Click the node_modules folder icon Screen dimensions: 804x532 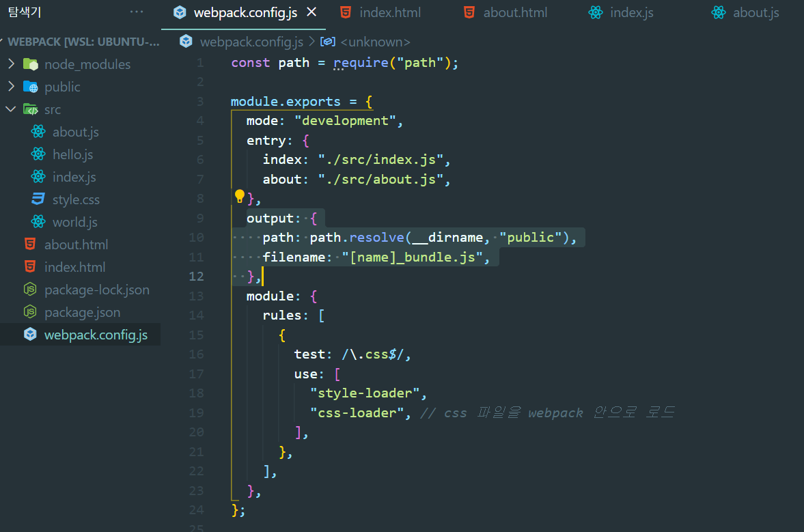click(x=31, y=64)
